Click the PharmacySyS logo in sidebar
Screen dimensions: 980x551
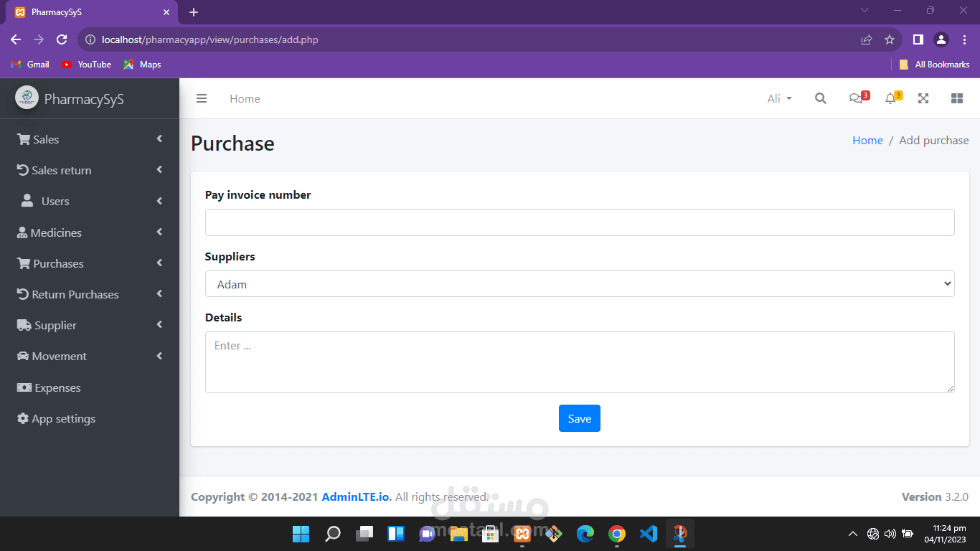pos(27,98)
